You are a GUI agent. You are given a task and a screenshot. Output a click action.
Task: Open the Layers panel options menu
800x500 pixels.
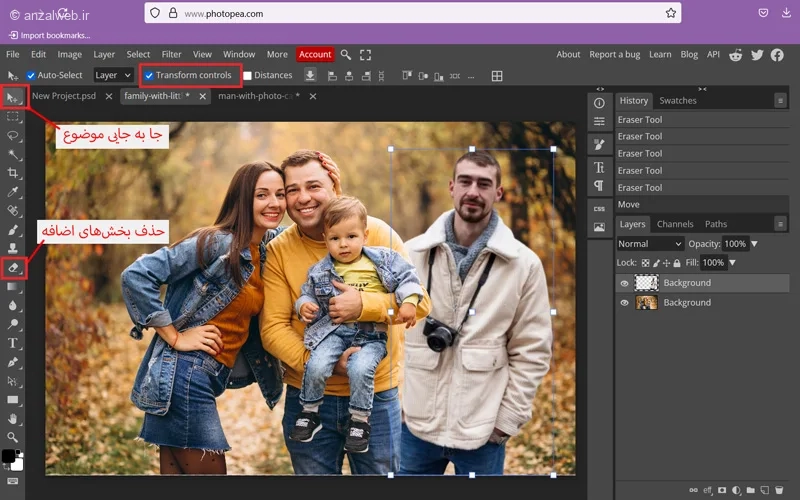tap(780, 223)
